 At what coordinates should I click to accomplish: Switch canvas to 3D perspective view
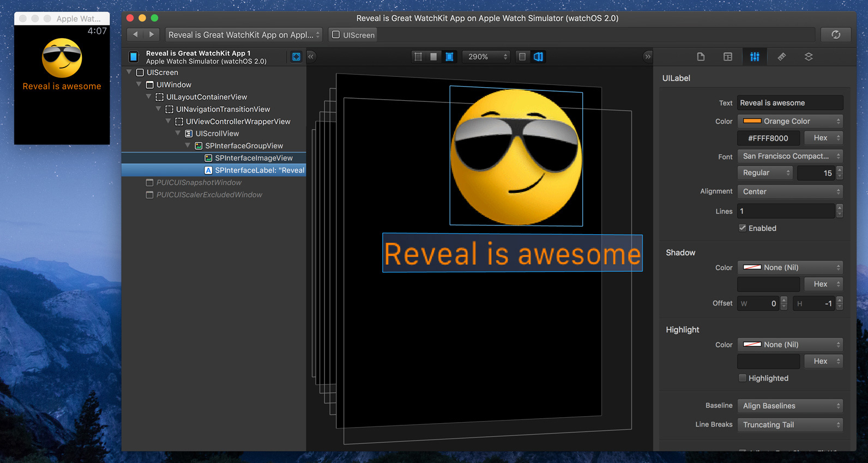(x=538, y=57)
